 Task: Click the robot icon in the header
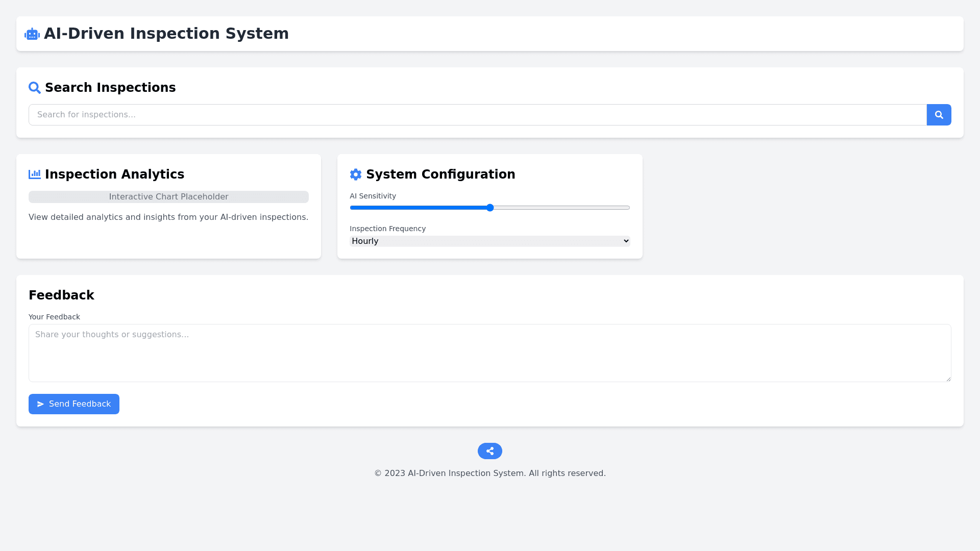click(32, 34)
